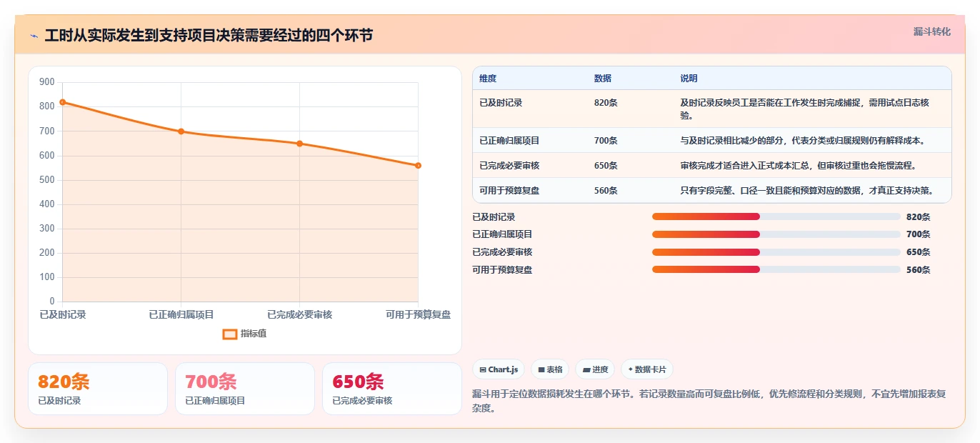
Task: Click the 650条 value beside the progress bar
Action: (x=918, y=252)
